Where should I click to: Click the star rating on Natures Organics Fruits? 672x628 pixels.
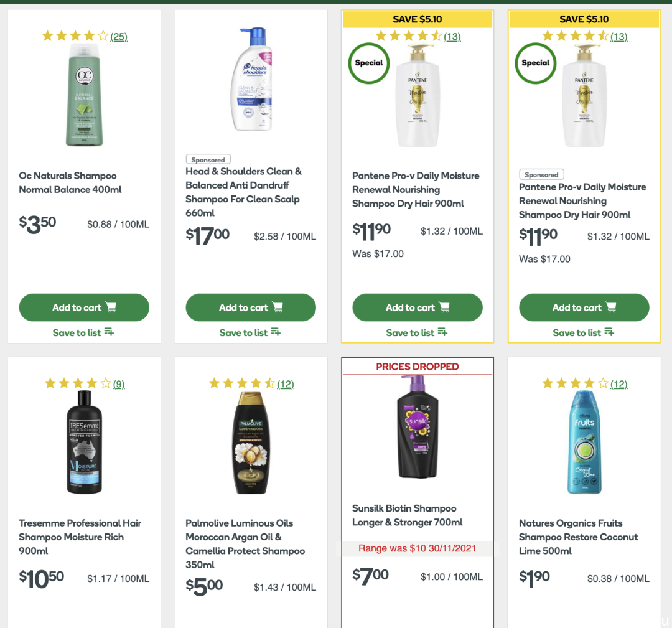click(x=575, y=383)
